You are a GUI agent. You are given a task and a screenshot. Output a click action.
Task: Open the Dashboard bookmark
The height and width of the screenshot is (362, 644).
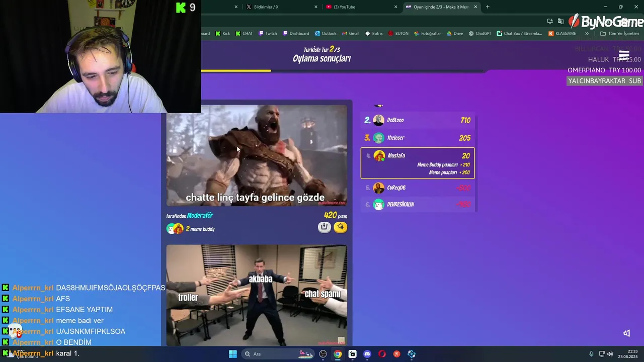coord(296,34)
